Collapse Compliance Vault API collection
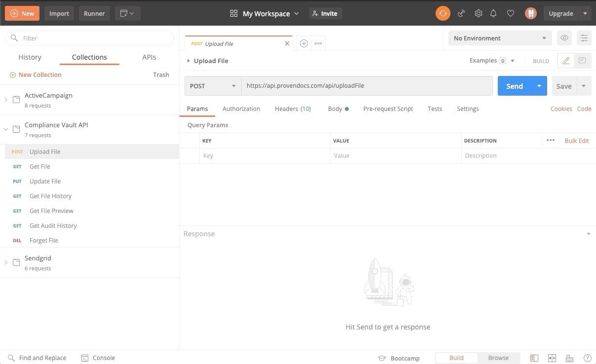The width and height of the screenshot is (596, 364). [x=6, y=129]
